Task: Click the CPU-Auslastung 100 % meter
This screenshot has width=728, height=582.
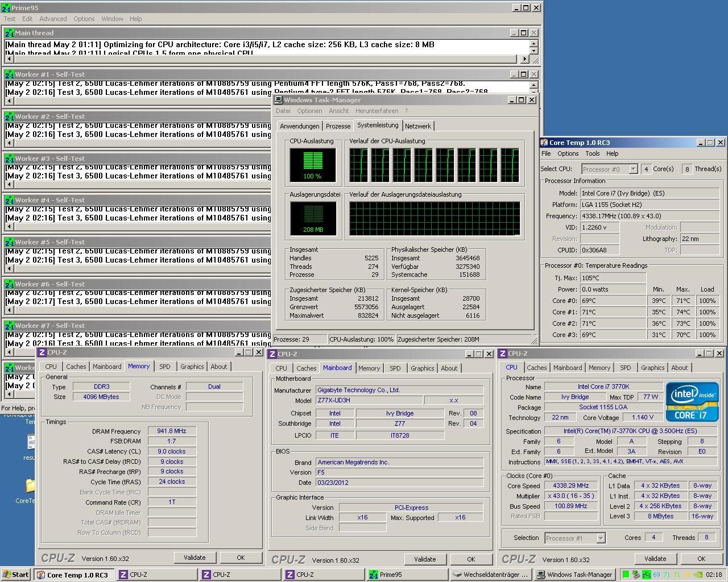Action: coord(312,164)
